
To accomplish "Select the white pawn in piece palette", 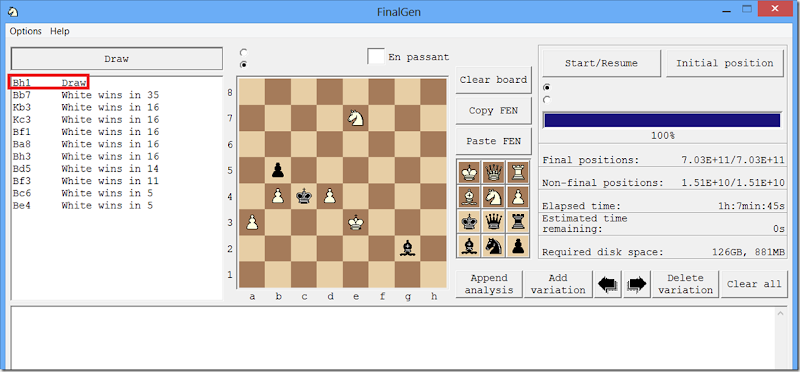I will coord(518,197).
